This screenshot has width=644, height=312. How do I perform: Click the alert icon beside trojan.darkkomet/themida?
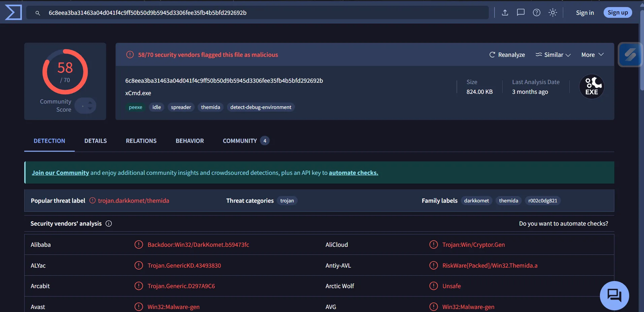click(x=93, y=200)
